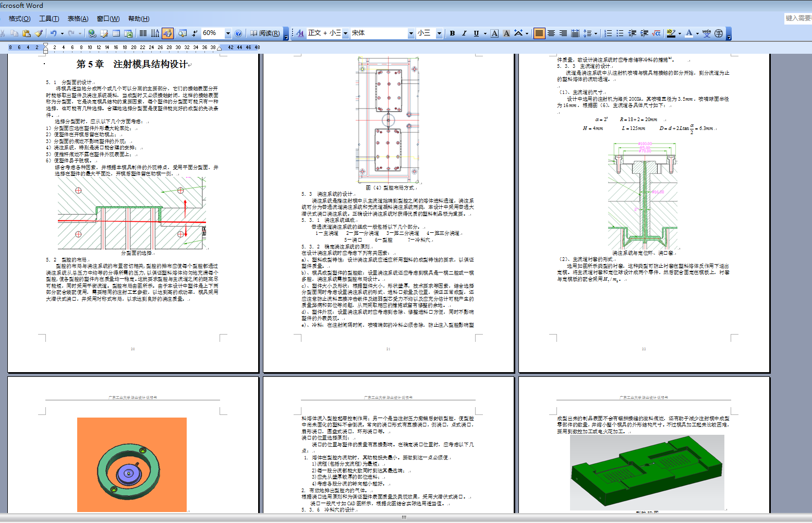The image size is (812, 523).
Task: Click the line spacing icon
Action: (587, 33)
